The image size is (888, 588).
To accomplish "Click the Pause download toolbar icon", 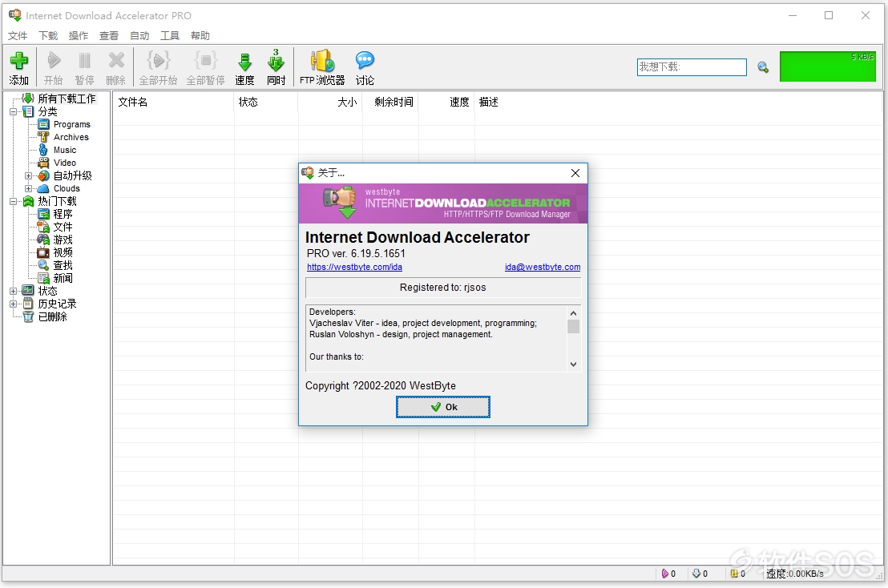I will tap(84, 60).
